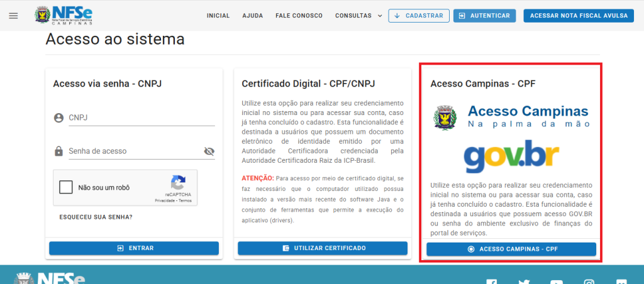Click the ATENÇÃO: warning label
The width and height of the screenshot is (644, 284).
pyautogui.click(x=258, y=178)
